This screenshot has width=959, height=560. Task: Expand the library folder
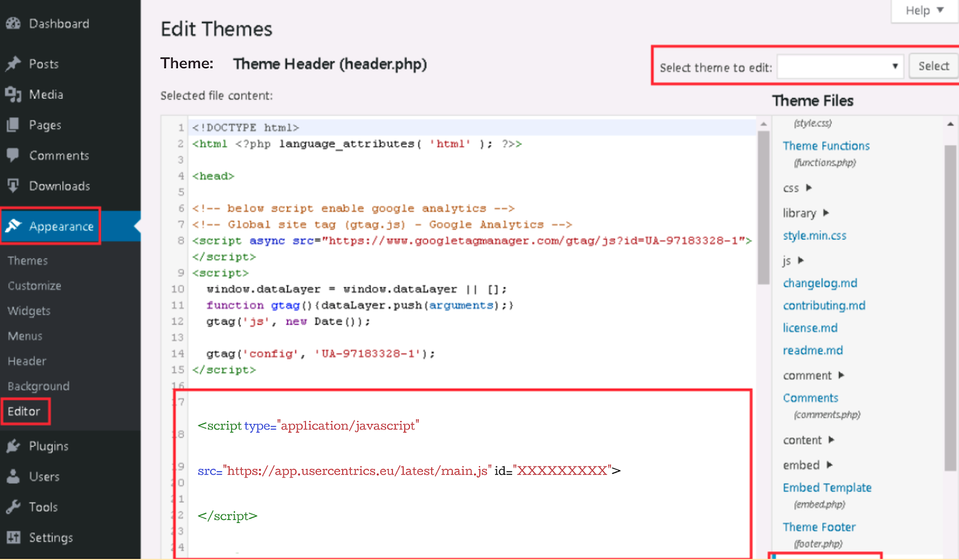[x=806, y=213]
